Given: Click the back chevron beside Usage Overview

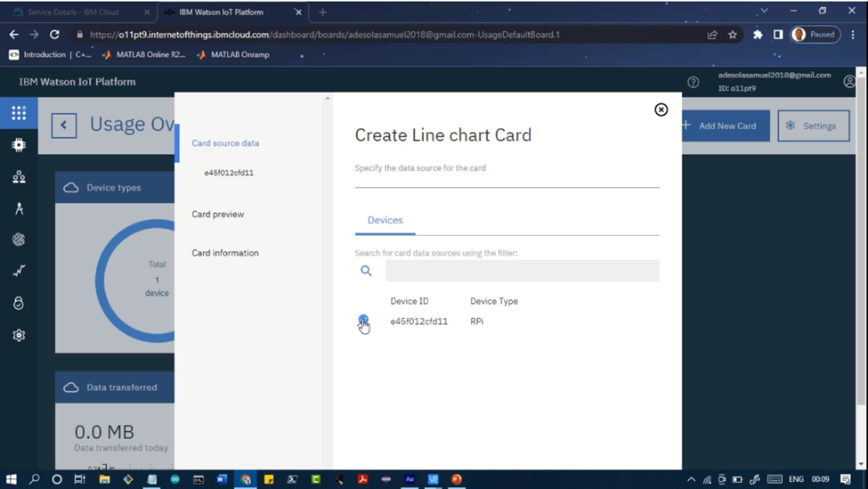Looking at the screenshot, I should pyautogui.click(x=64, y=126).
